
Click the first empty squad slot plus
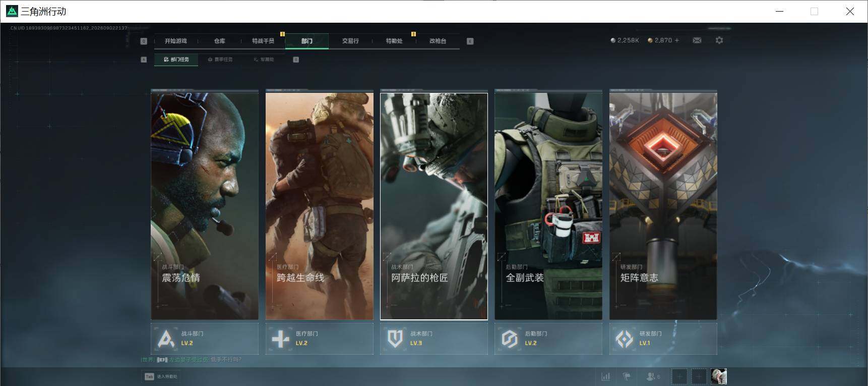pyautogui.click(x=679, y=376)
